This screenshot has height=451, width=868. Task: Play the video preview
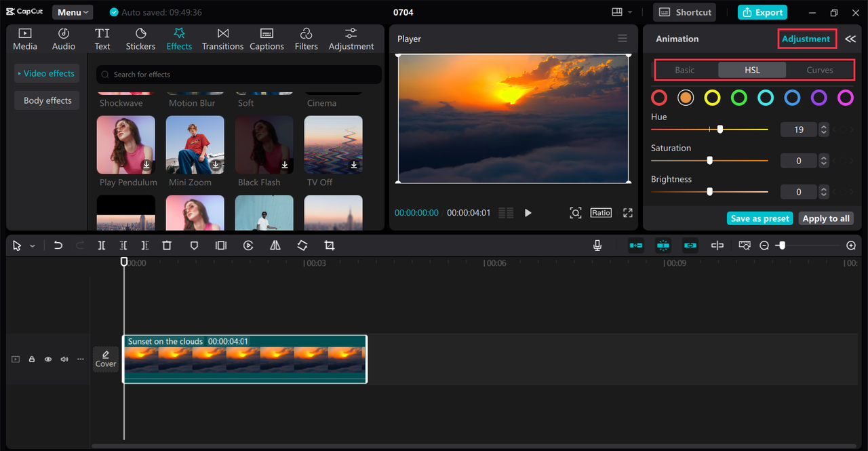(x=528, y=213)
